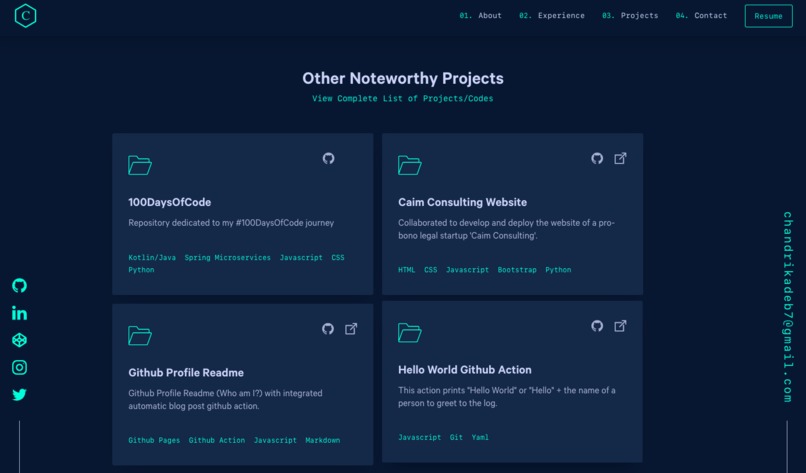806x473 pixels.
Task: Click the 100DaysOfCode journey description text
Action: click(x=231, y=223)
